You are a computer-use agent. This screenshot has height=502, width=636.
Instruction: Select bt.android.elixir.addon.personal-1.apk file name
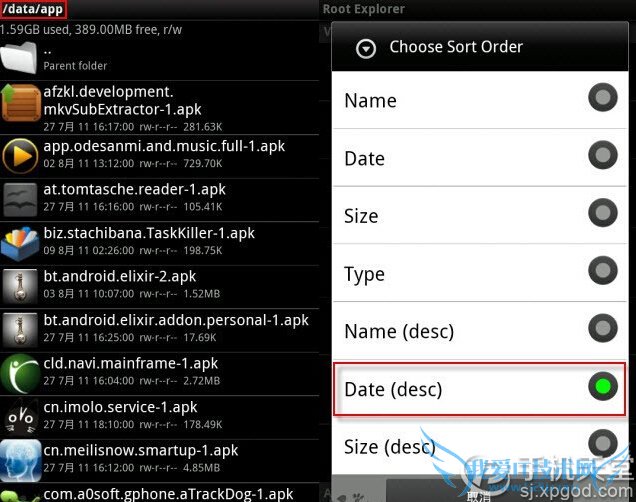click(x=176, y=320)
